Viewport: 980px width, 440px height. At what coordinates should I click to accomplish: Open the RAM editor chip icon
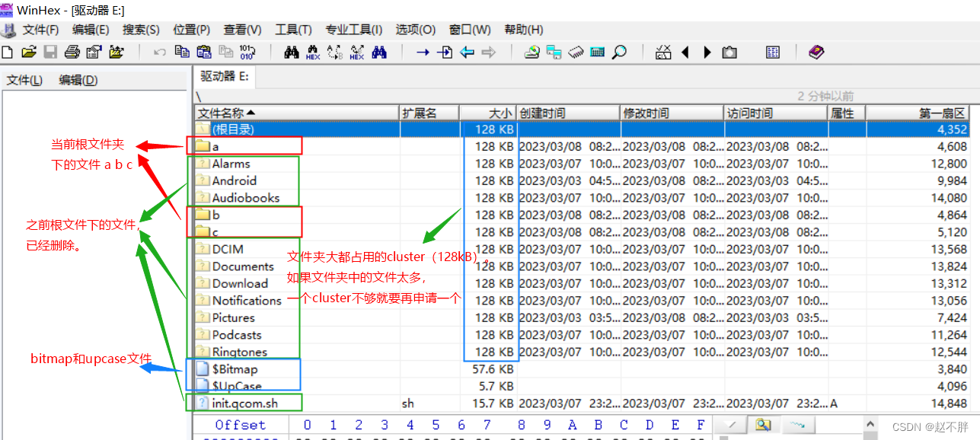tap(575, 52)
